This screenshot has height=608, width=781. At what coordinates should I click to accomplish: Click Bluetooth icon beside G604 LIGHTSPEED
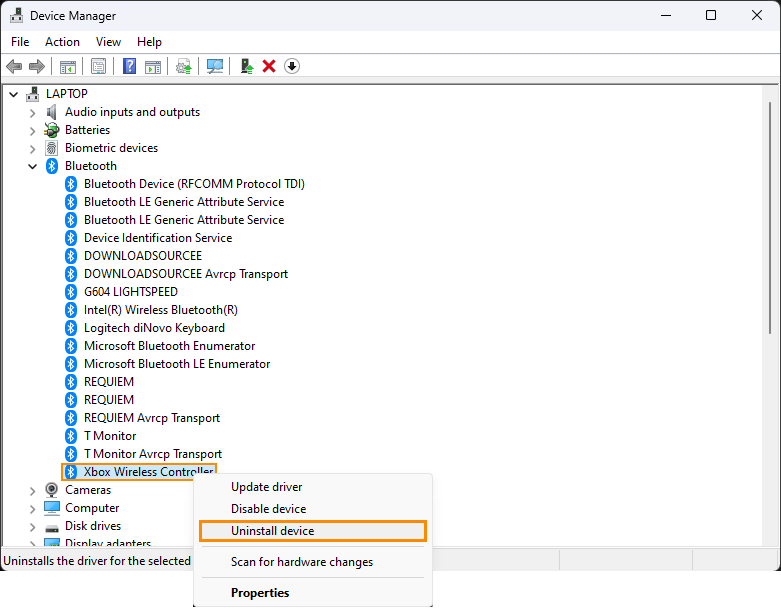71,292
